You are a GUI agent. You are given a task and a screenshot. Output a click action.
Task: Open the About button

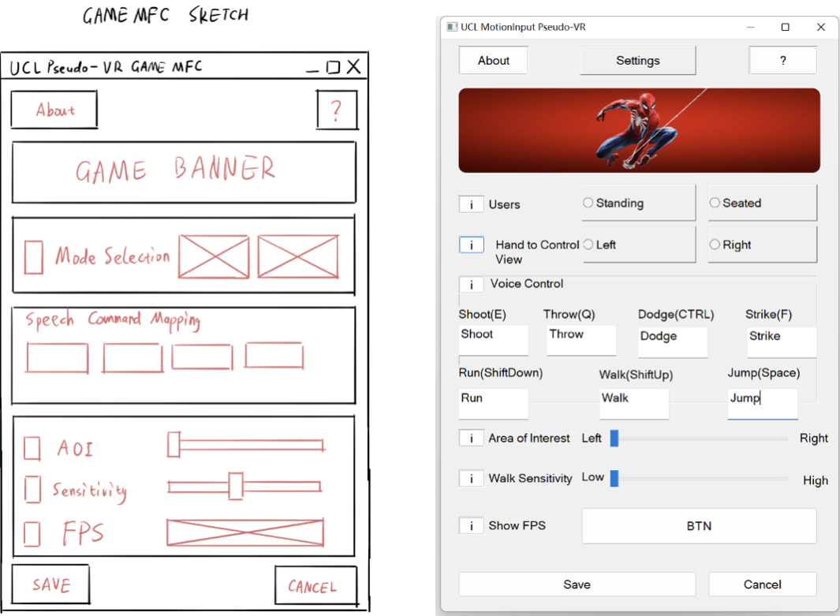494,61
